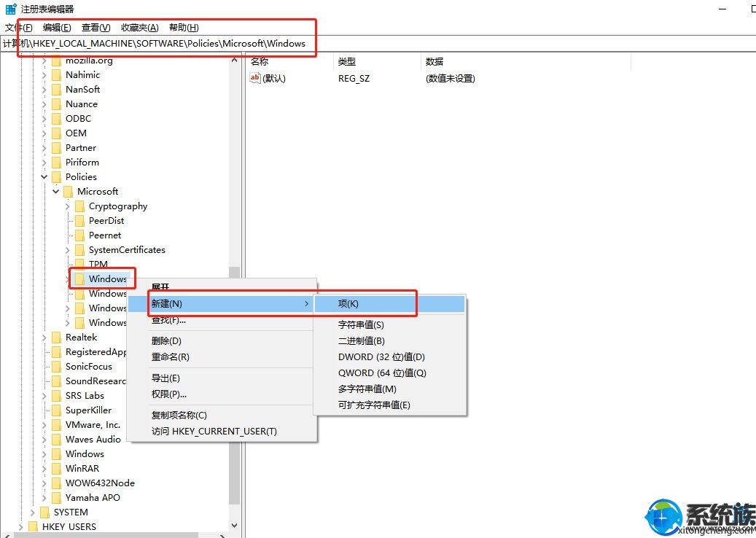Expand the SystemCertificates key chevron
Image resolution: width=756 pixels, height=538 pixels.
point(68,250)
